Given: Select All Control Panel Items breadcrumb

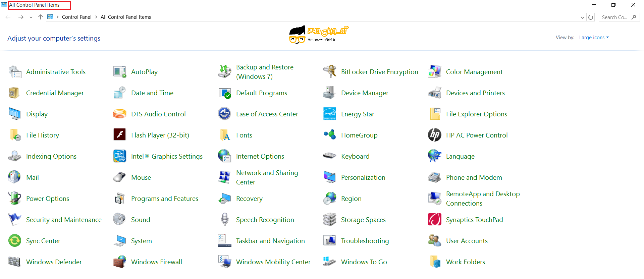Looking at the screenshot, I should (x=126, y=17).
